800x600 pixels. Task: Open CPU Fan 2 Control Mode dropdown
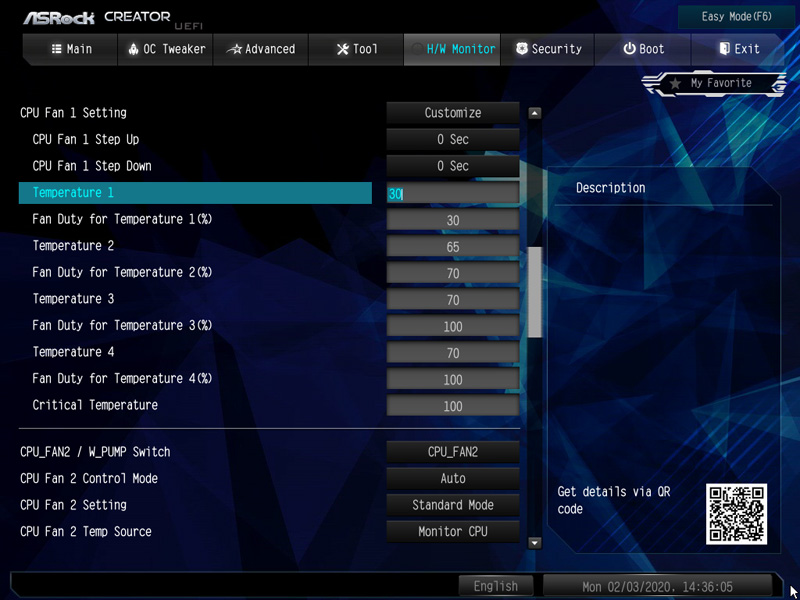click(453, 479)
